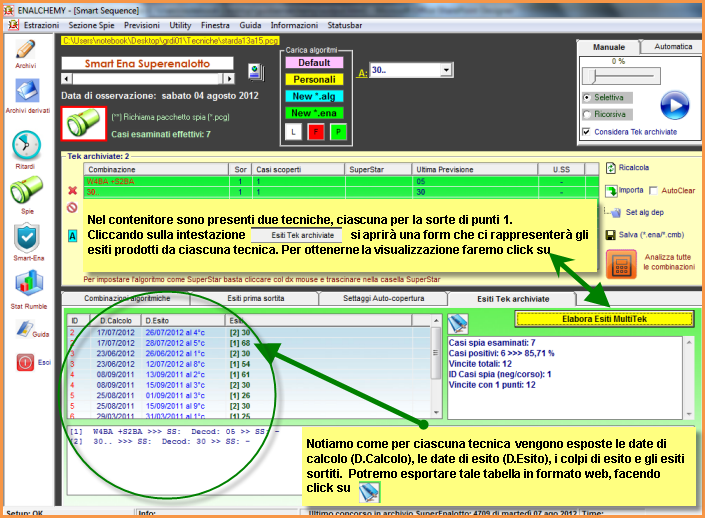The image size is (705, 518).
Task: Click the New *.ena button
Action: [x=314, y=113]
